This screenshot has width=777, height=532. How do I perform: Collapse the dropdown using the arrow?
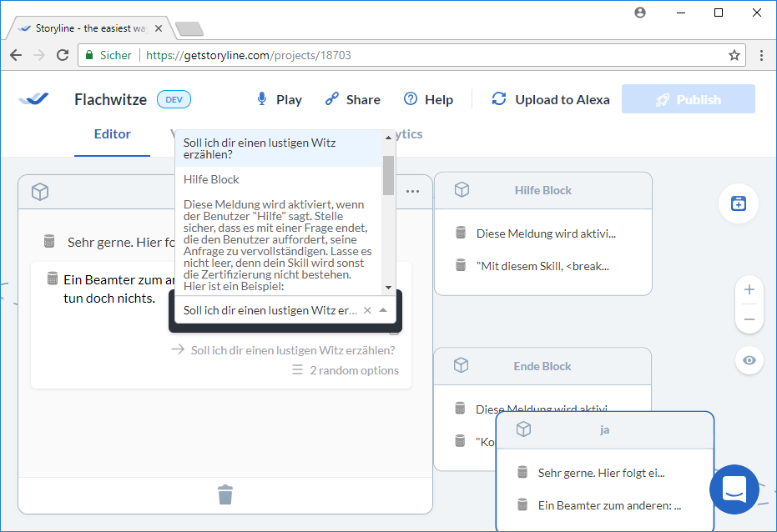(x=383, y=310)
